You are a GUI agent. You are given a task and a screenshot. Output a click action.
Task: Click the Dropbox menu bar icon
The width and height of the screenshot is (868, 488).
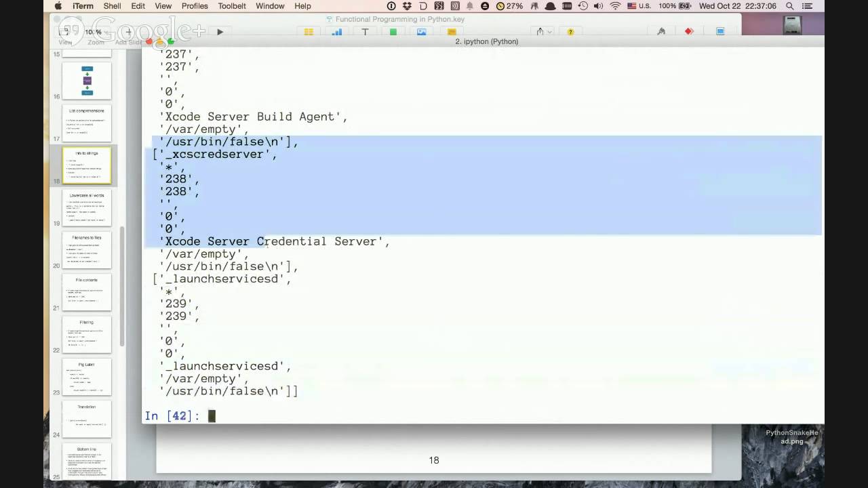pyautogui.click(x=407, y=6)
